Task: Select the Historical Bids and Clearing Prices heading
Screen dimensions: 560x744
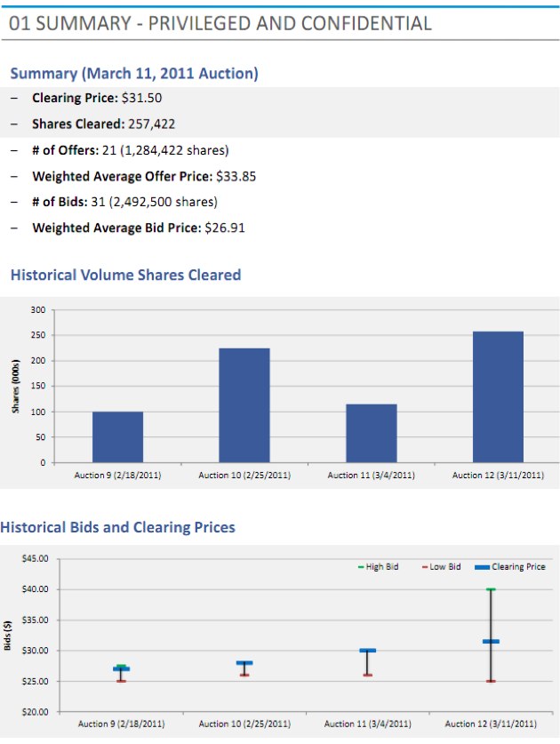Action: pos(118,527)
